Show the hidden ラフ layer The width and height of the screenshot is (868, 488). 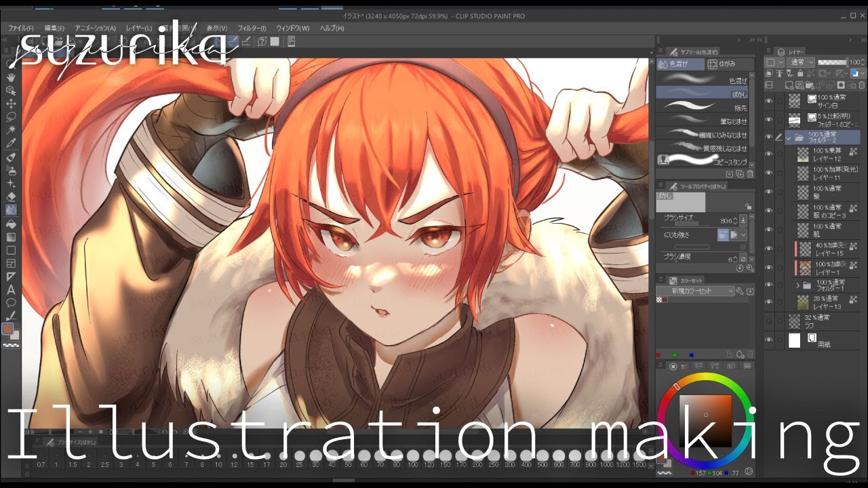(769, 321)
